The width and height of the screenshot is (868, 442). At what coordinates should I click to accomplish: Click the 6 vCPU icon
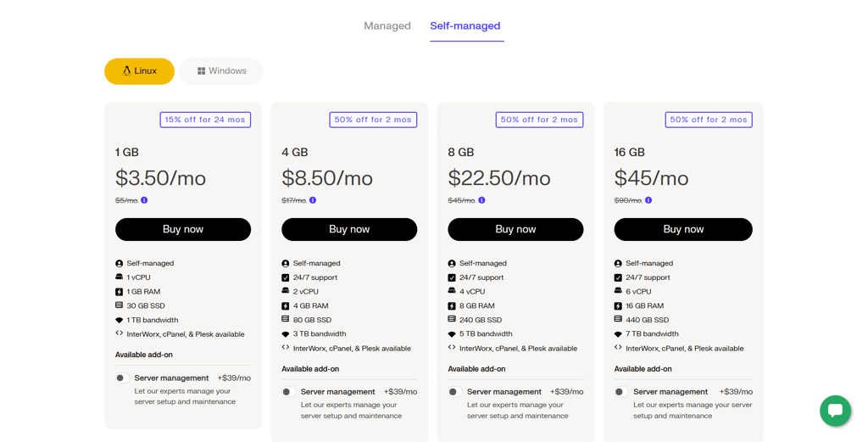(618, 291)
